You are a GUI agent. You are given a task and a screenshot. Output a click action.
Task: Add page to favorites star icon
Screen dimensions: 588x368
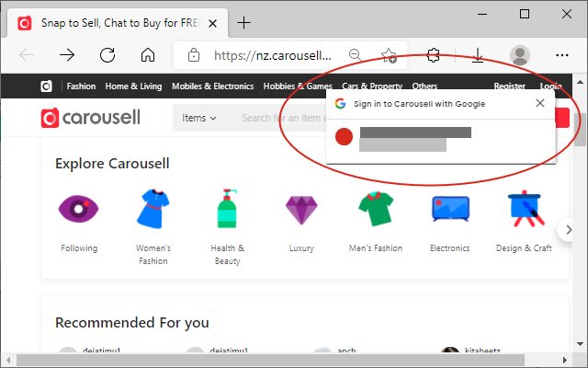pos(389,55)
